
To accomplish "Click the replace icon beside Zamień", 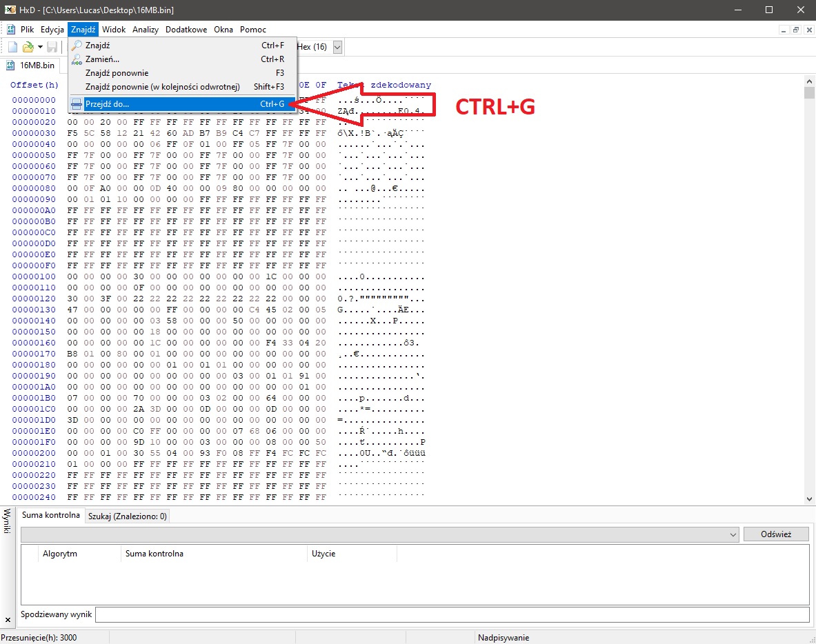I will [77, 59].
